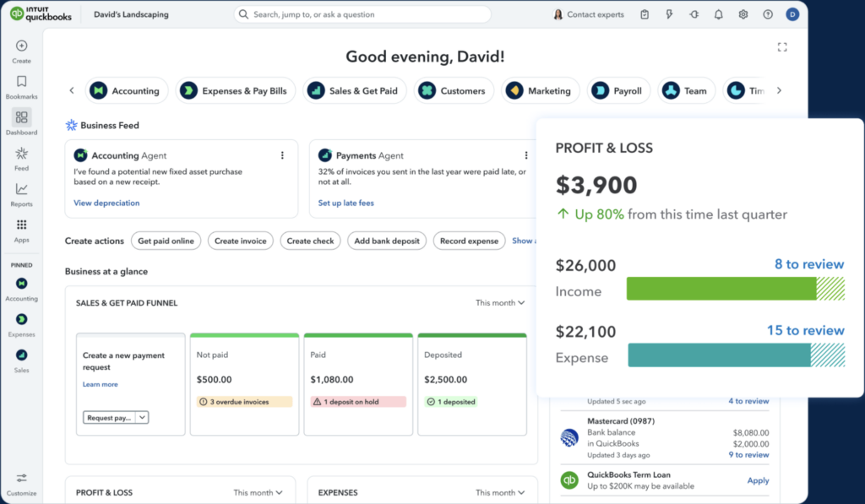This screenshot has height=504, width=865.
Task: Select the Marketing category chip
Action: coord(540,91)
